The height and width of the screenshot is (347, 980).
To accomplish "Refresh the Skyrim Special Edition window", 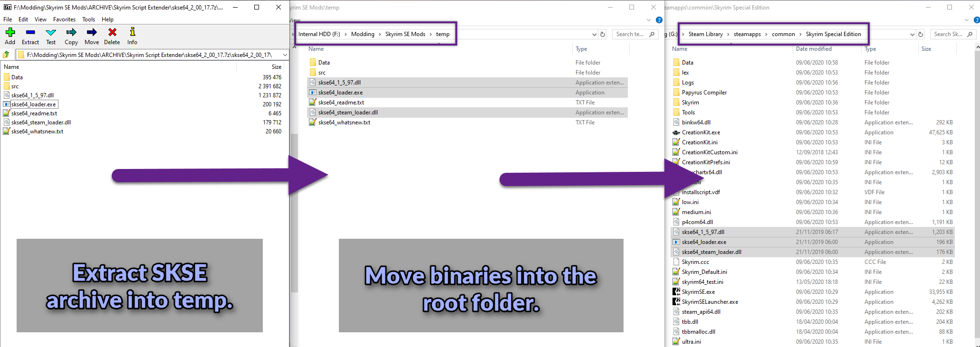I will tap(921, 34).
